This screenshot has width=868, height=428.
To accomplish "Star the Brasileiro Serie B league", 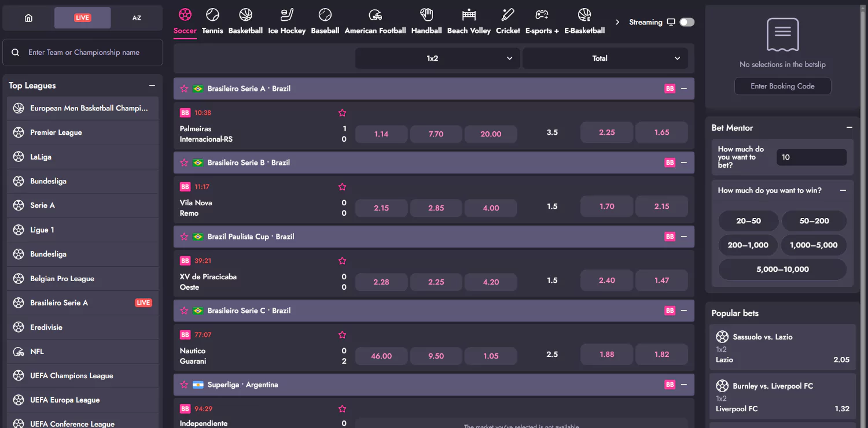I will (x=184, y=163).
